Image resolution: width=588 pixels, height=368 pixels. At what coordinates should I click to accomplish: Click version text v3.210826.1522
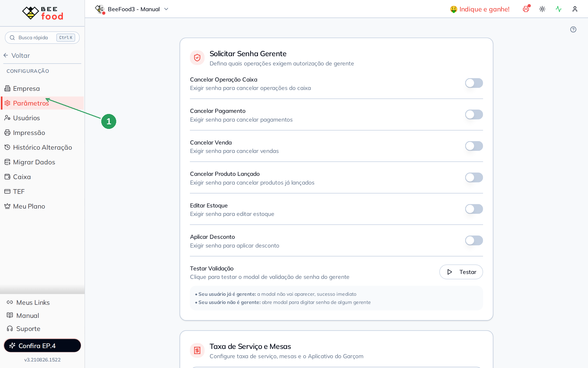pos(42,360)
